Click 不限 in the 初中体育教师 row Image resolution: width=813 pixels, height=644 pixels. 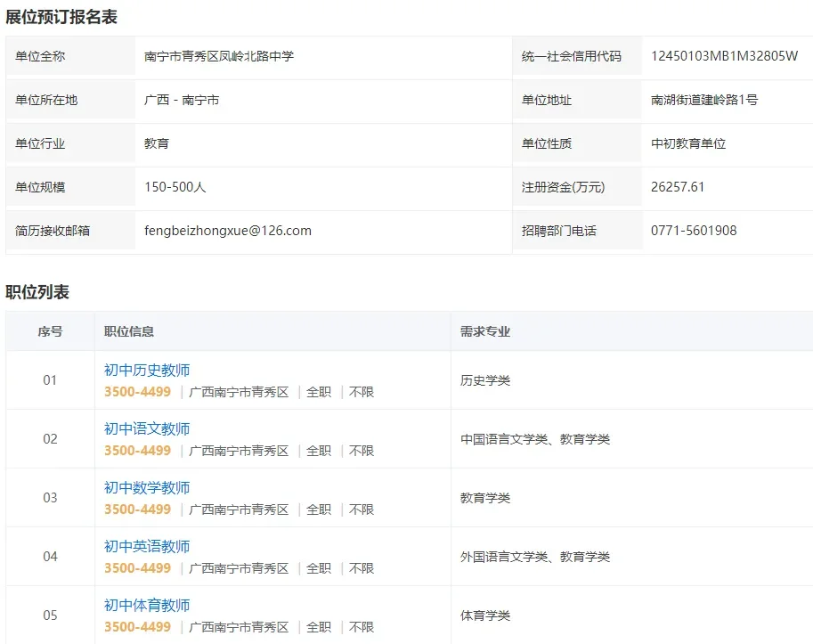[362, 627]
